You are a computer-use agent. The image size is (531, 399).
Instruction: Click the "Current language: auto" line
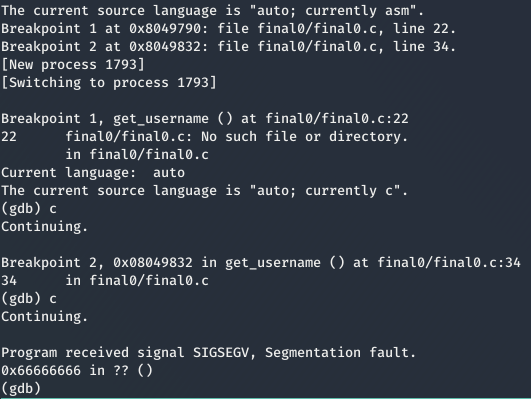pyautogui.click(x=93, y=173)
